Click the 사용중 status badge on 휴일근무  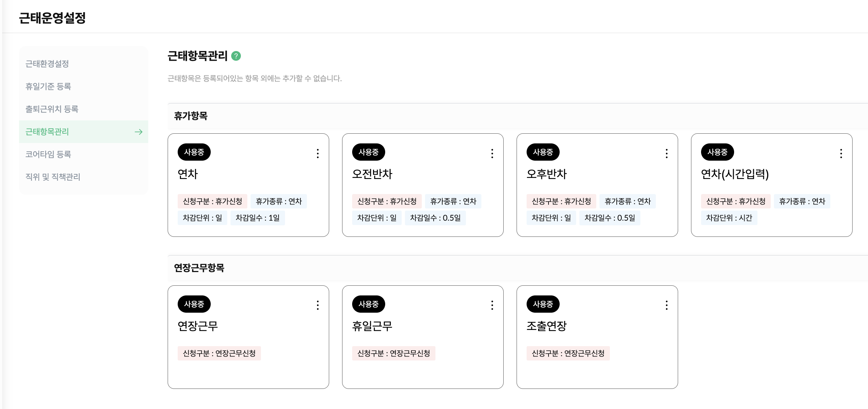368,304
